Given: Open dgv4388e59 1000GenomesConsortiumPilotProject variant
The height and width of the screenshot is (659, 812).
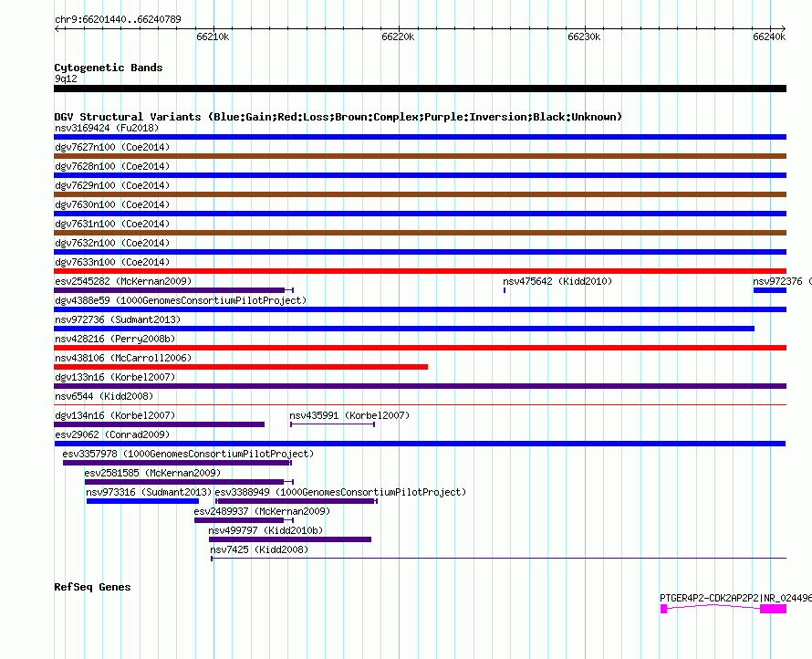Looking at the screenshot, I should [x=181, y=300].
